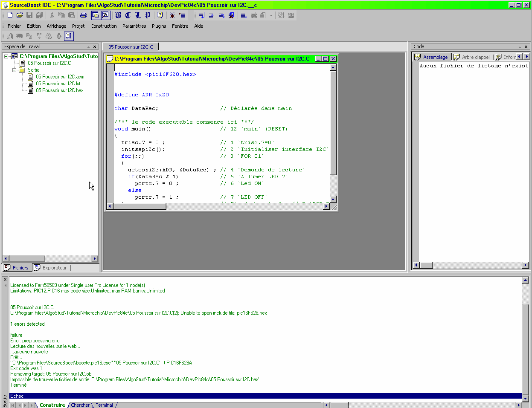
Task: Start the debugger with the bug icon
Action: pos(172,15)
